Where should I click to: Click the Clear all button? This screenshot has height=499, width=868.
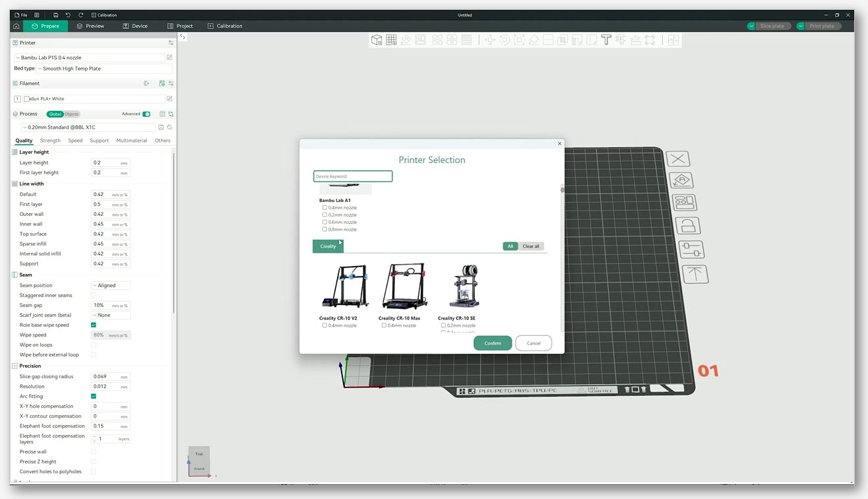[531, 246]
